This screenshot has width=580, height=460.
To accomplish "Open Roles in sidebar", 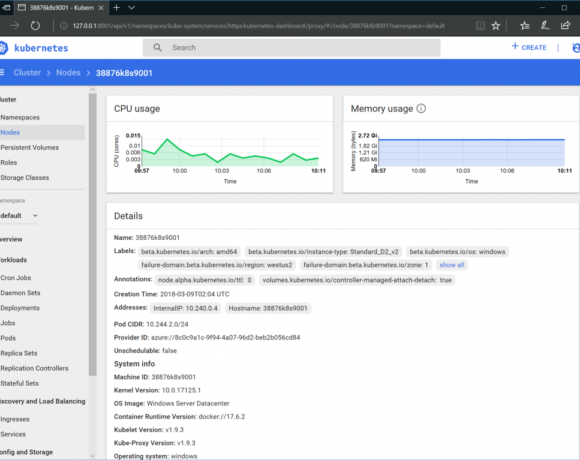I will pyautogui.click(x=9, y=163).
